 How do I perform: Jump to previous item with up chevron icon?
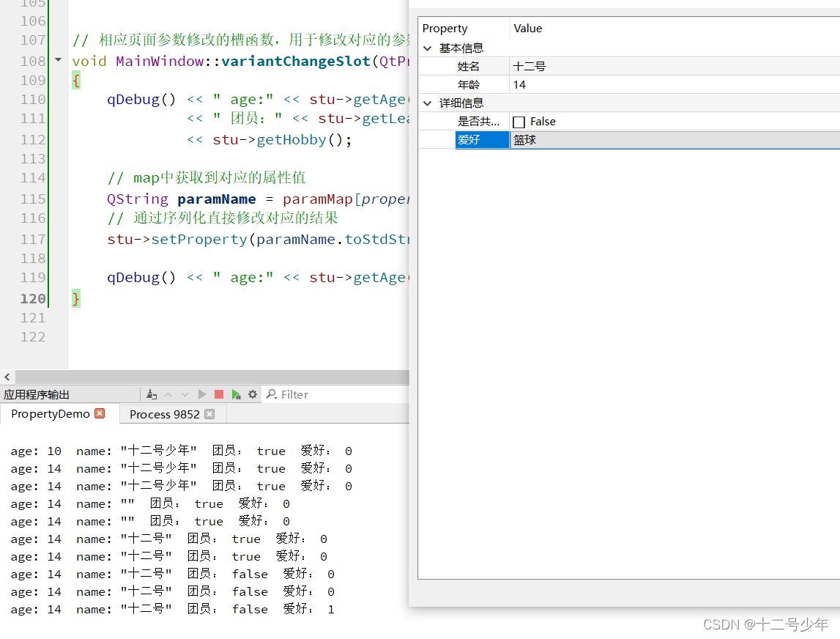pos(168,394)
